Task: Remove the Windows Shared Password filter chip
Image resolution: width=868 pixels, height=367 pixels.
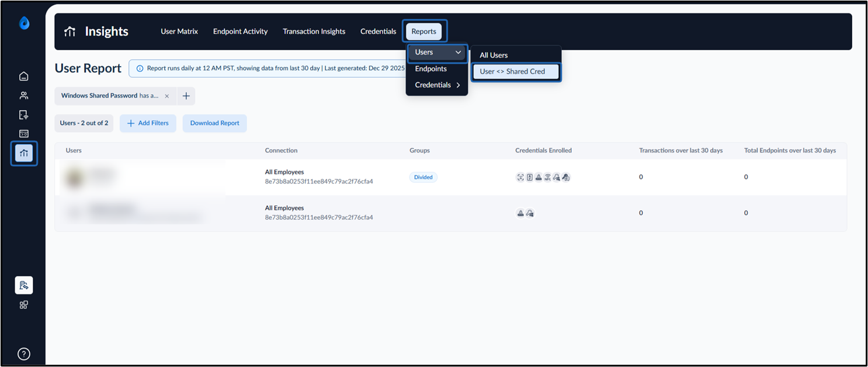Action: click(x=167, y=96)
